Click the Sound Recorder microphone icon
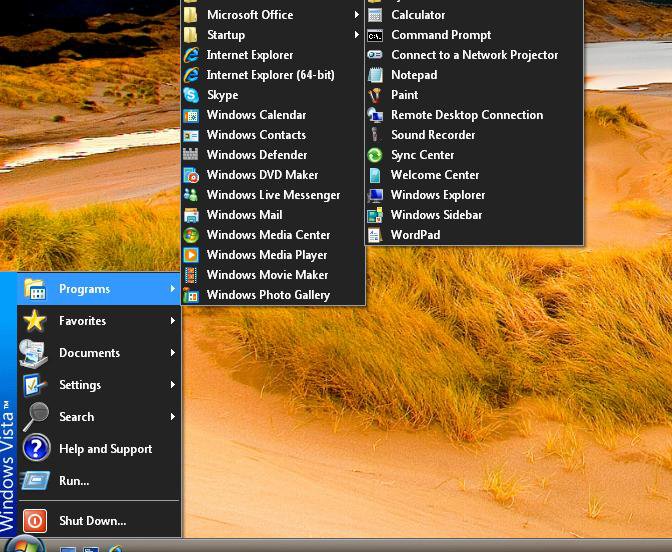Viewport: 672px width, 552px height. tap(375, 135)
